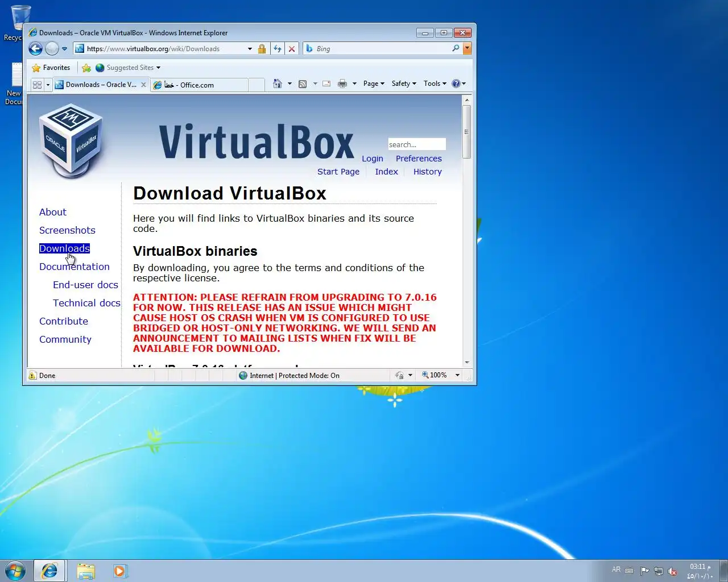This screenshot has height=582, width=728.
Task: Expand the Home icon dropdown arrow
Action: [x=289, y=84]
